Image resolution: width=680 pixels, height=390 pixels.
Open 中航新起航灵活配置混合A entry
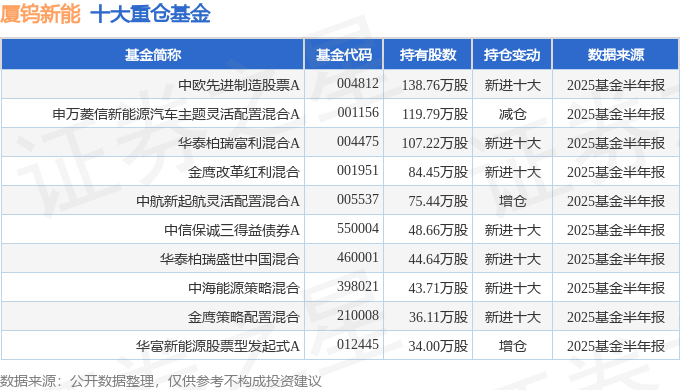218,201
